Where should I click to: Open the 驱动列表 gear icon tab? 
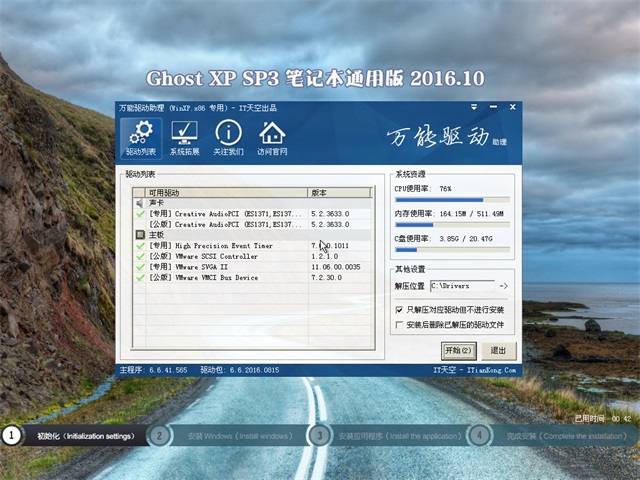(x=141, y=138)
